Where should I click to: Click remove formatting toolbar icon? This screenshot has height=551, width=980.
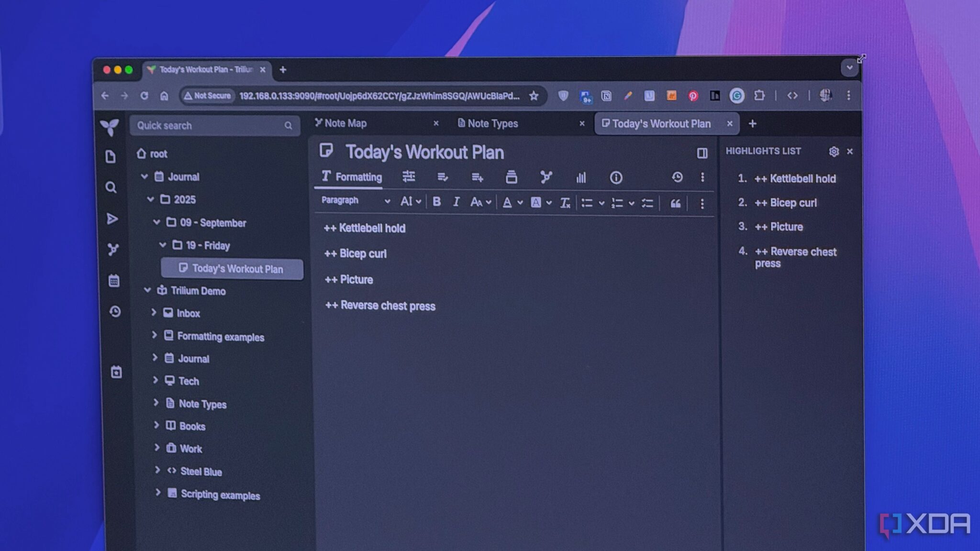[x=565, y=203]
